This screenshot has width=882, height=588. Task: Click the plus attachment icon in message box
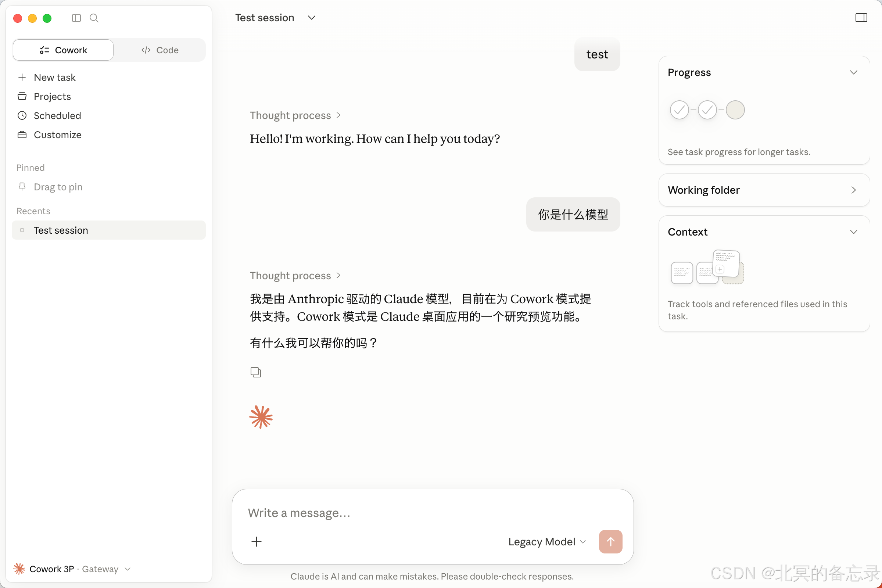[x=257, y=541]
